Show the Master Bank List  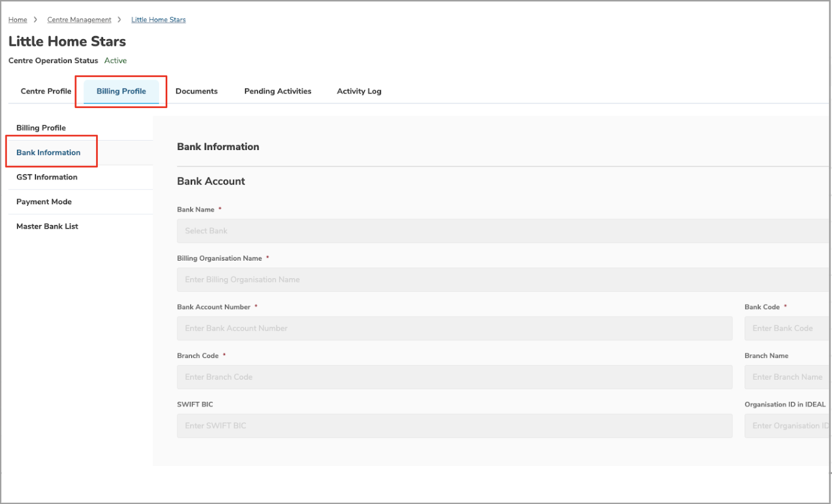pos(47,226)
